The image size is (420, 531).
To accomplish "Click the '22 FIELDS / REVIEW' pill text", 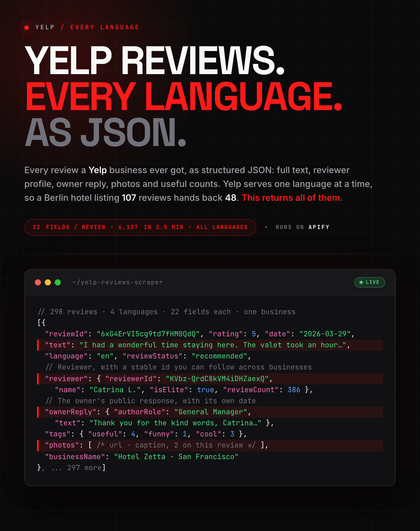I will pyautogui.click(x=69, y=227).
